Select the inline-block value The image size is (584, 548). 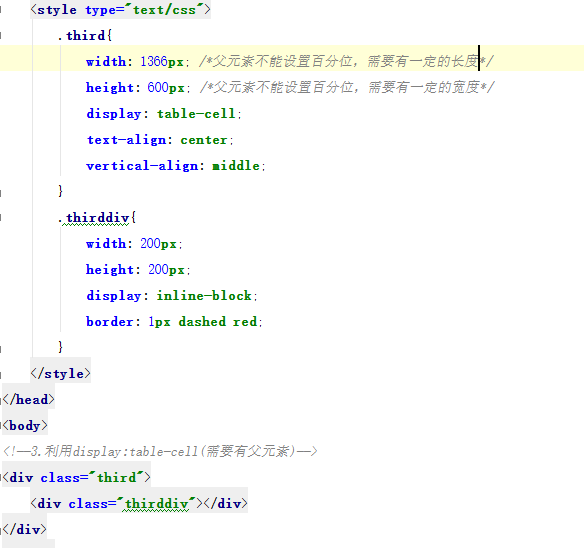click(204, 296)
